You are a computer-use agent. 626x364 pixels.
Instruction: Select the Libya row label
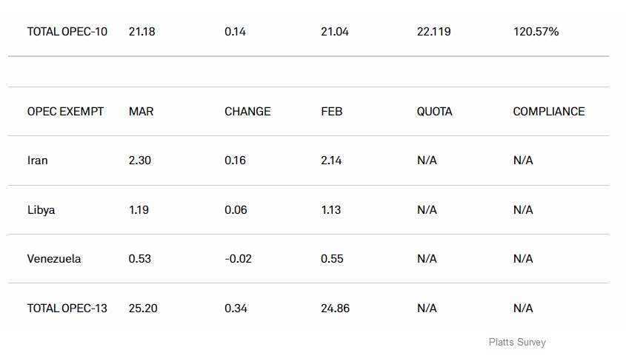tap(41, 210)
